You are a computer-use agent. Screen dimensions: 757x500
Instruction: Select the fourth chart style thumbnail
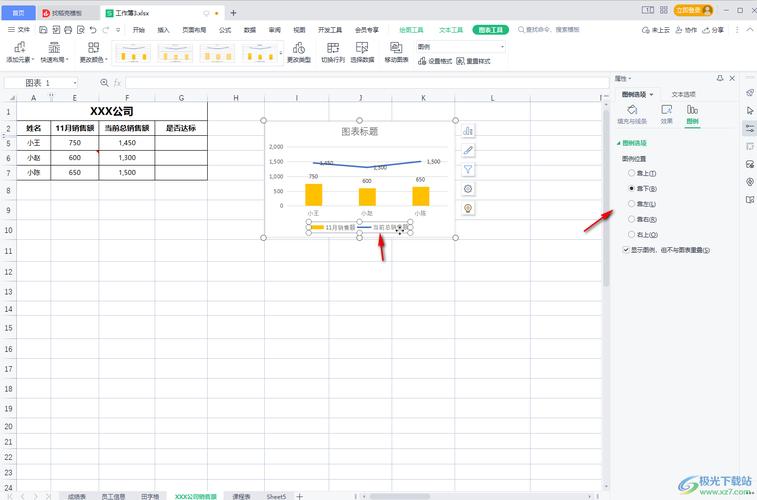[x=259, y=53]
